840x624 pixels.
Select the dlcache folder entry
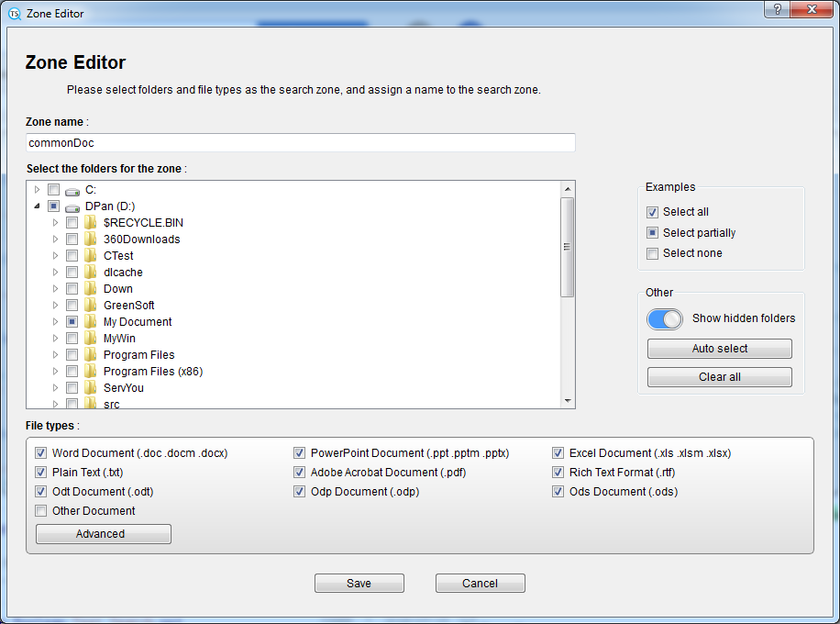coord(123,273)
